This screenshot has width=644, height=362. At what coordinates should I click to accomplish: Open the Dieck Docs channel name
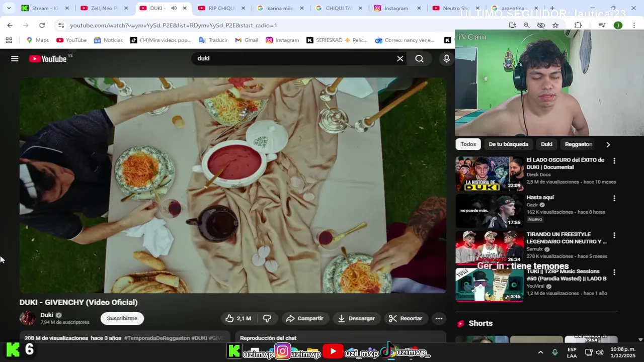pos(538,174)
